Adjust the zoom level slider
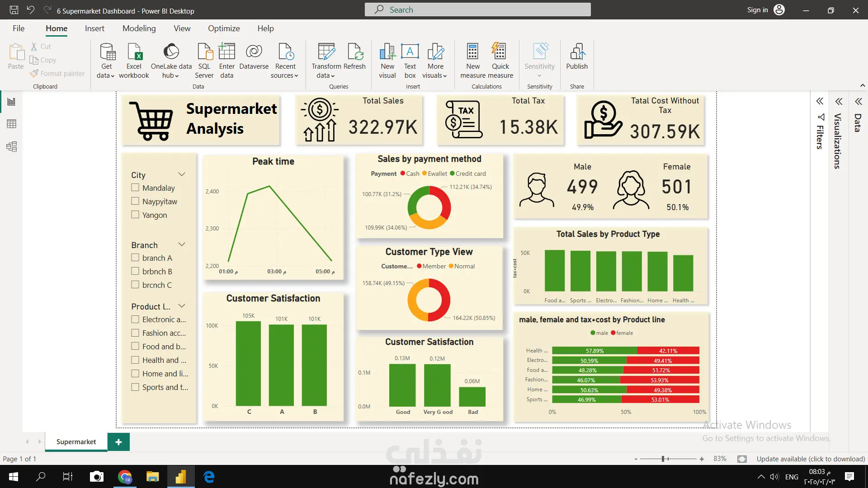The image size is (868, 488). [663, 459]
